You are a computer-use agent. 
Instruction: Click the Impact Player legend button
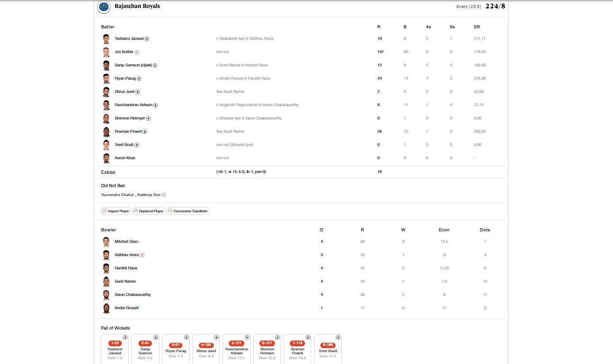tap(116, 211)
